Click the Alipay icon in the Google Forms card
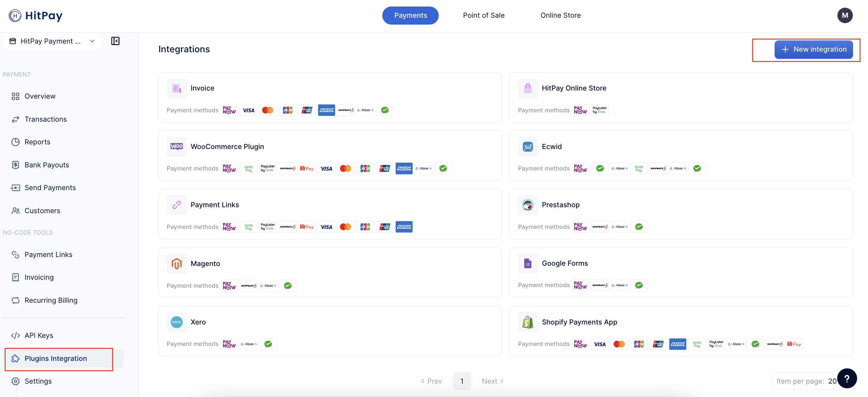Viewport: 868px width, 397px height. [619, 285]
